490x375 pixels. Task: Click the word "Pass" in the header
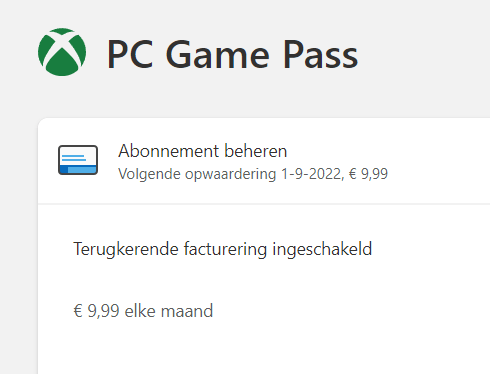(x=321, y=54)
